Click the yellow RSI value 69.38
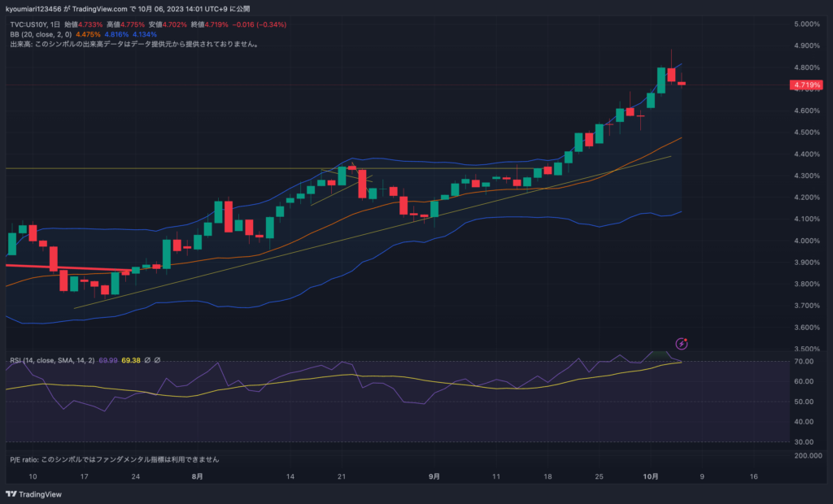This screenshot has height=504, width=833. pyautogui.click(x=131, y=361)
